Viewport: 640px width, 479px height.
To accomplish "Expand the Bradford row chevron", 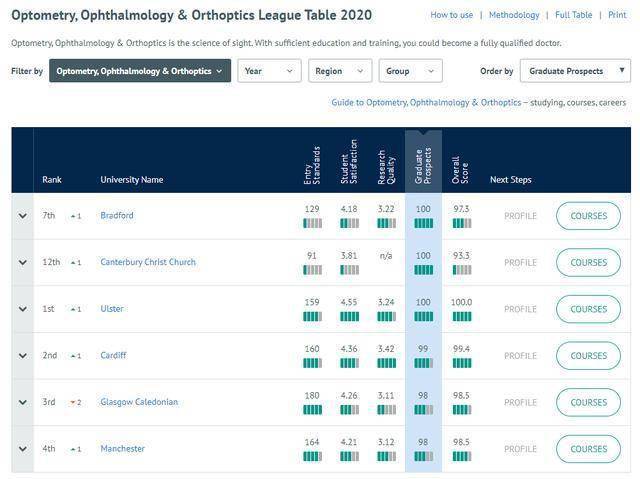I will click(22, 216).
